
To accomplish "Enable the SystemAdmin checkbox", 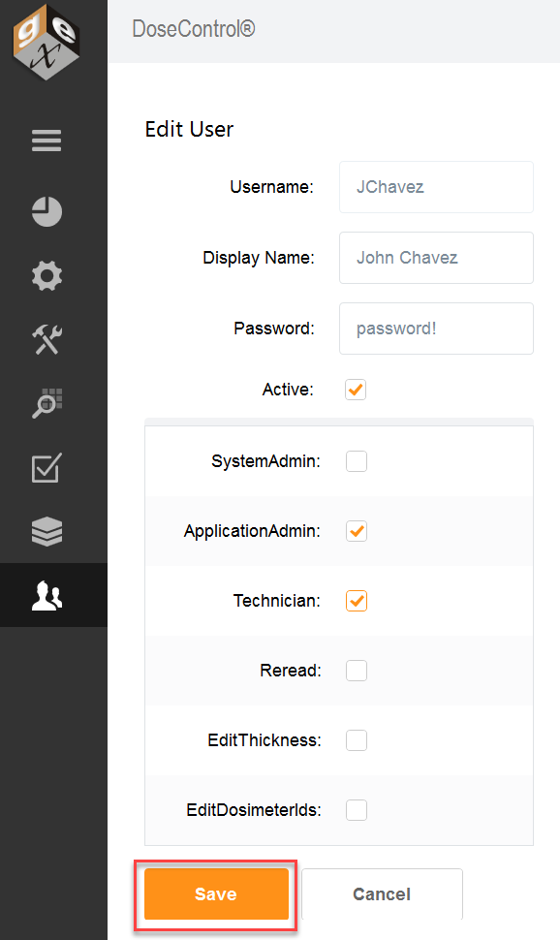I will point(357,461).
